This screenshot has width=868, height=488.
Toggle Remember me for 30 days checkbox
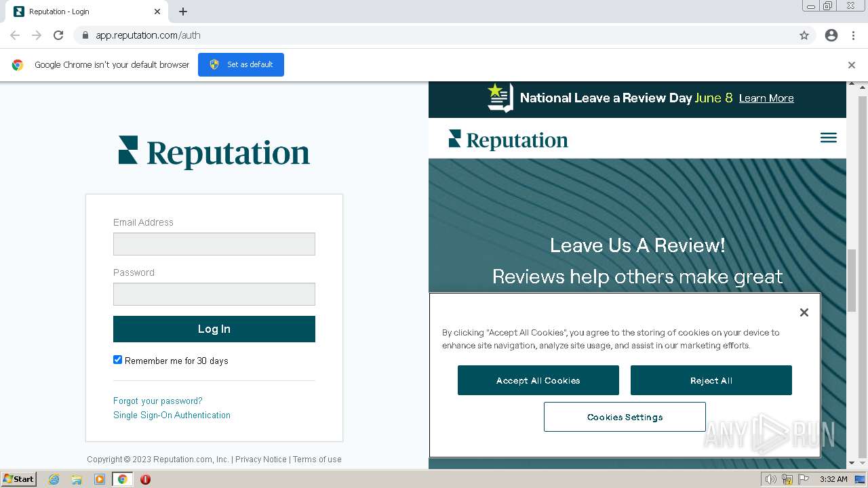pyautogui.click(x=117, y=360)
